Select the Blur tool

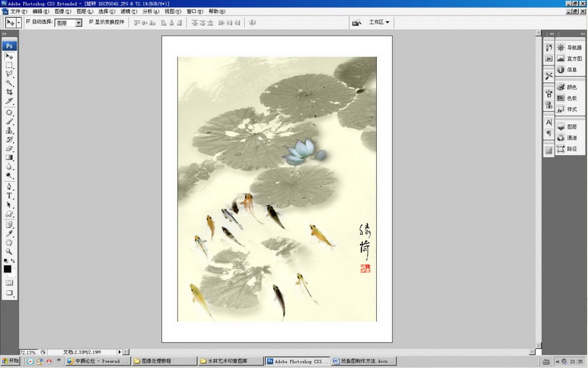(x=9, y=166)
